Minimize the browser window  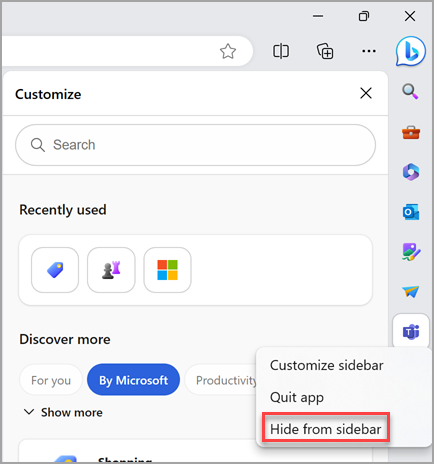318,16
